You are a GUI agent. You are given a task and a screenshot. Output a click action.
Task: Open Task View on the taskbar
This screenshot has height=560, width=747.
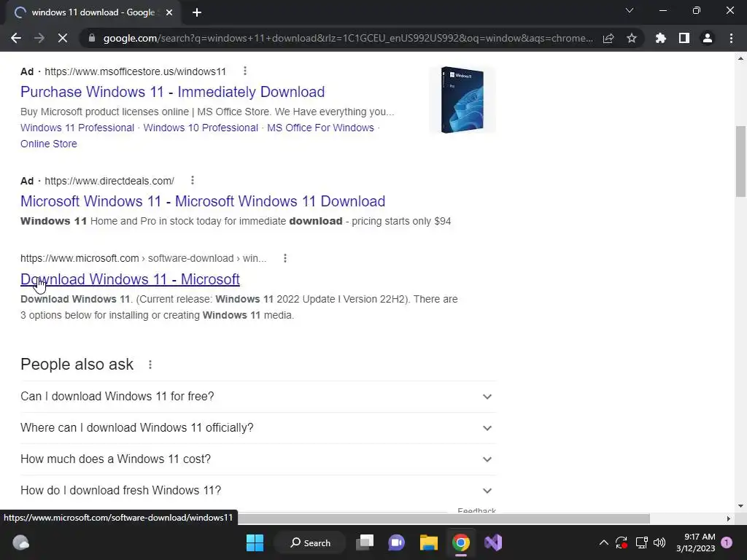365,542
